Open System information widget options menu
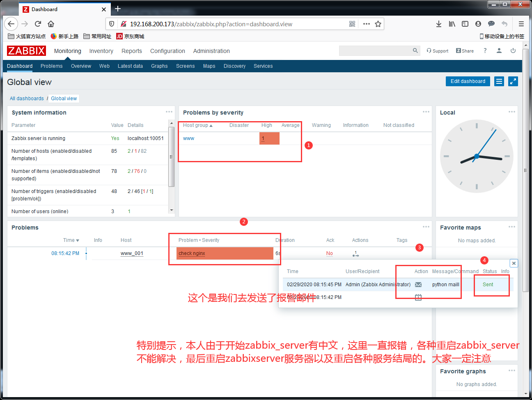 (169, 112)
